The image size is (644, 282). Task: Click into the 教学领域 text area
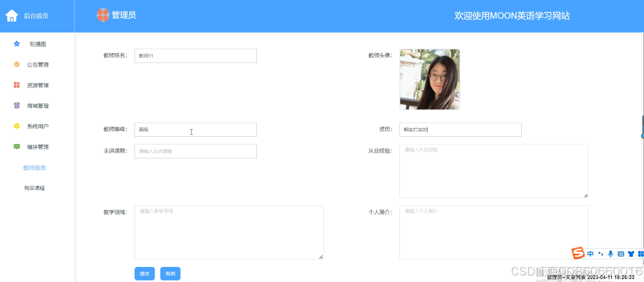pyautogui.click(x=229, y=232)
